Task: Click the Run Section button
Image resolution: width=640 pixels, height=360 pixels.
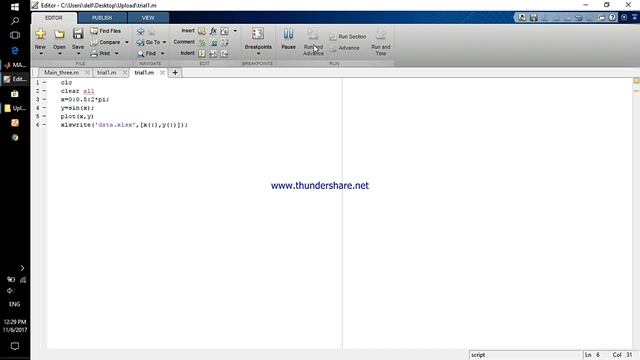Action: coord(348,37)
